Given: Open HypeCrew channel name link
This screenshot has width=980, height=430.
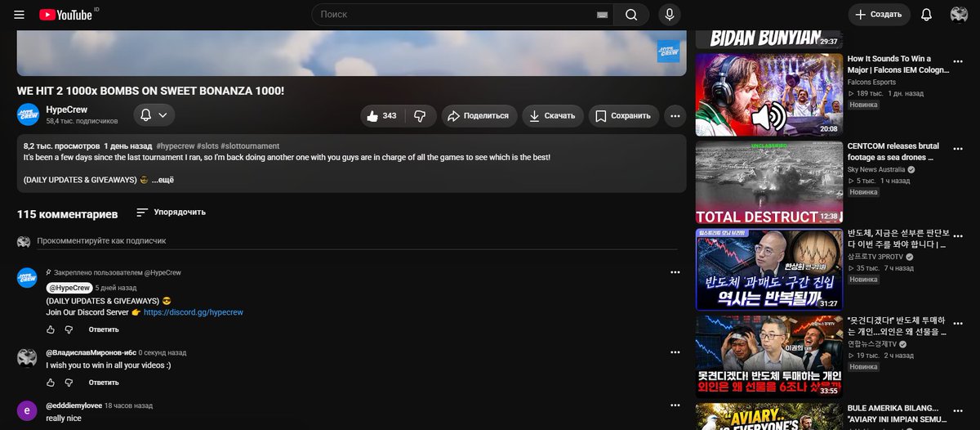Looking at the screenshot, I should (67, 110).
